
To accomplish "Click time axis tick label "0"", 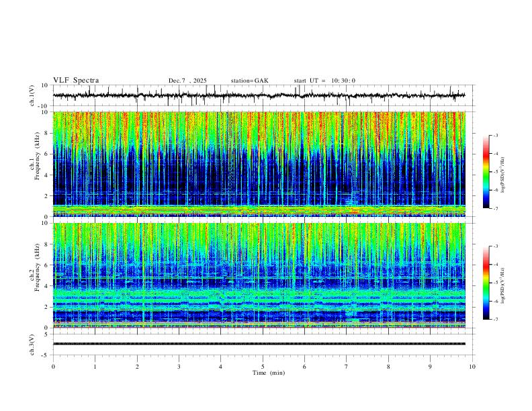I will 53,367.
